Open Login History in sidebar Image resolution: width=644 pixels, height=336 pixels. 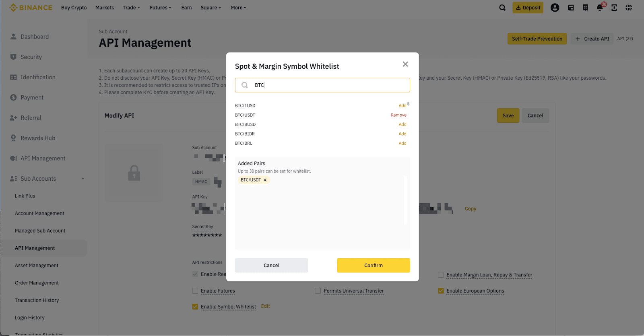(x=30, y=317)
